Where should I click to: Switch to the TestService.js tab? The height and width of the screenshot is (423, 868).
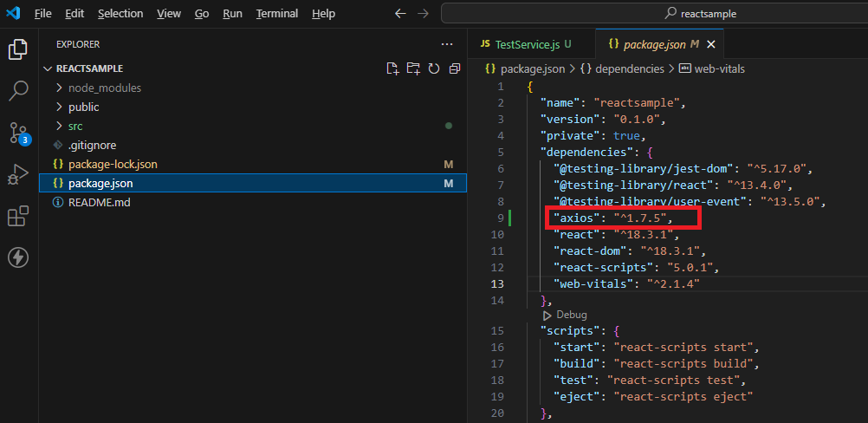pyautogui.click(x=527, y=43)
